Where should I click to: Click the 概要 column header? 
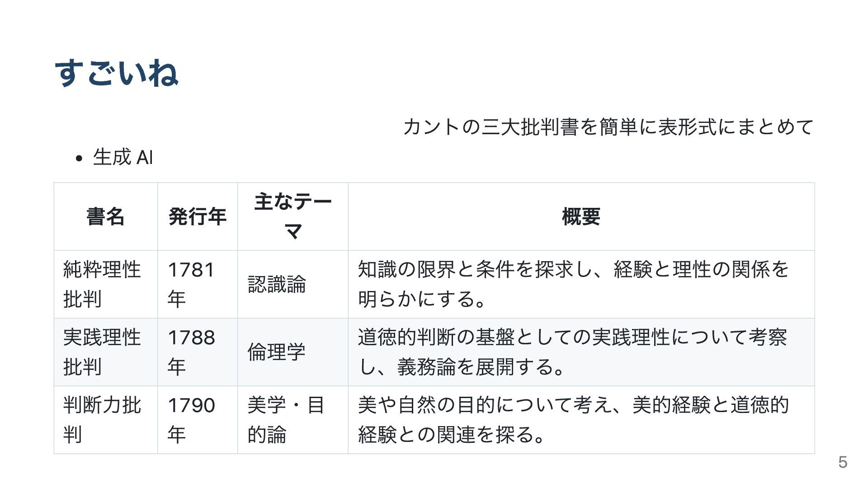pyautogui.click(x=581, y=216)
